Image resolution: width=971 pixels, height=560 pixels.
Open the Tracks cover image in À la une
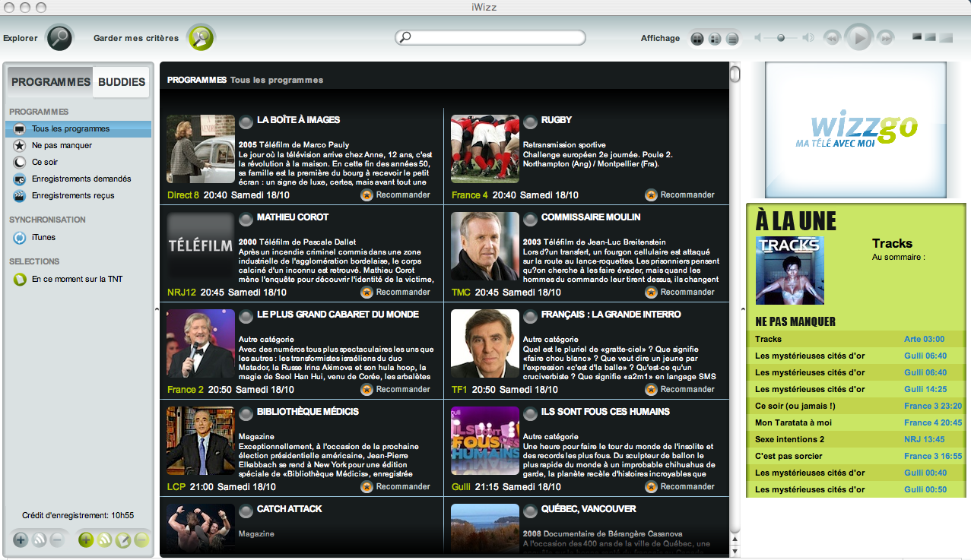790,271
